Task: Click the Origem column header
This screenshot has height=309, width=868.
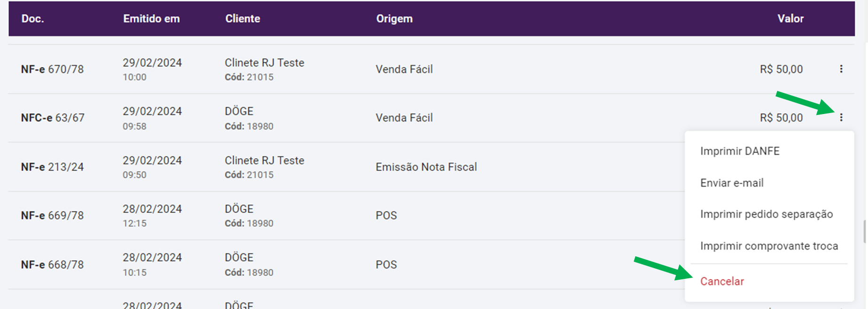Action: [x=394, y=19]
